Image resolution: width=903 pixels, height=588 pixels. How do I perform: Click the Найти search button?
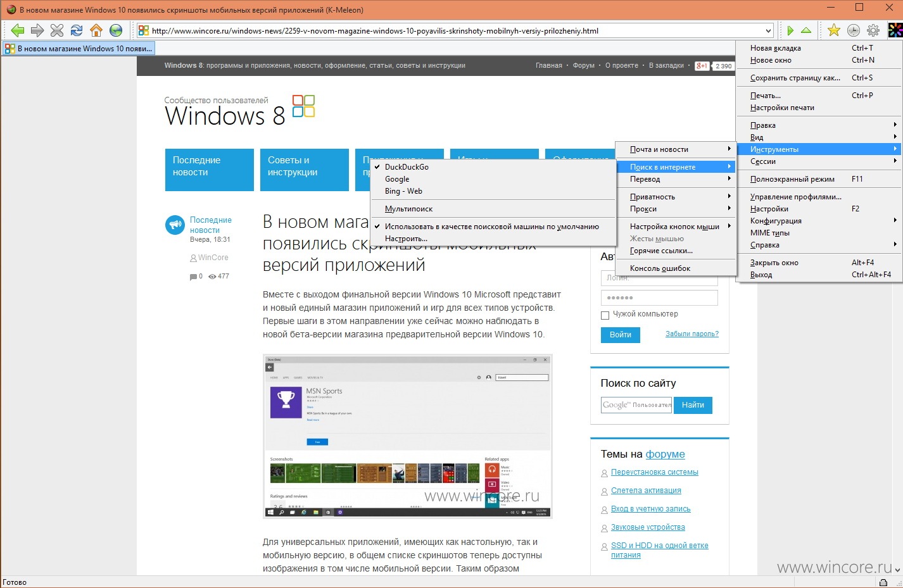point(693,405)
